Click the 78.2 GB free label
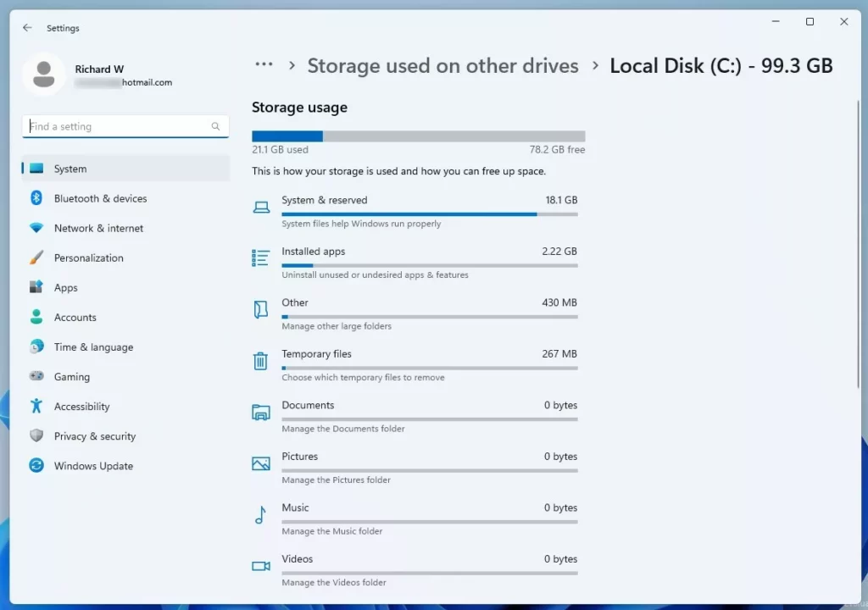Viewport: 868px width, 610px height. [x=557, y=149]
